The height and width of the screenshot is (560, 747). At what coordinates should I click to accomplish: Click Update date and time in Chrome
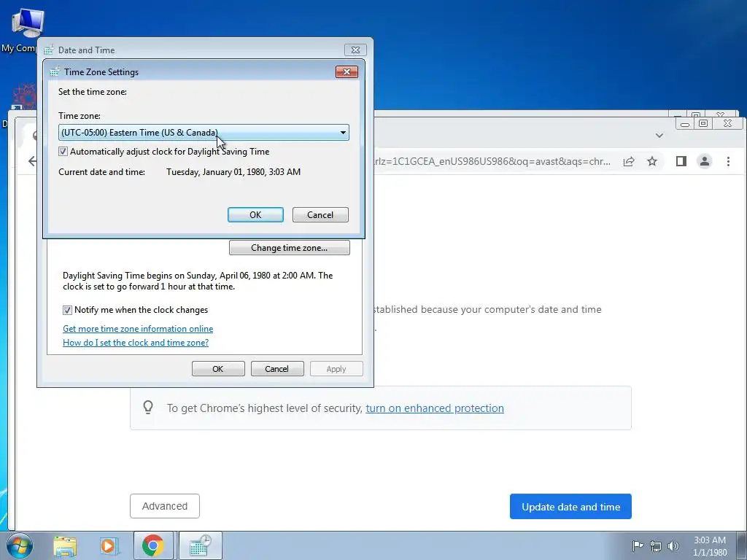click(x=570, y=507)
